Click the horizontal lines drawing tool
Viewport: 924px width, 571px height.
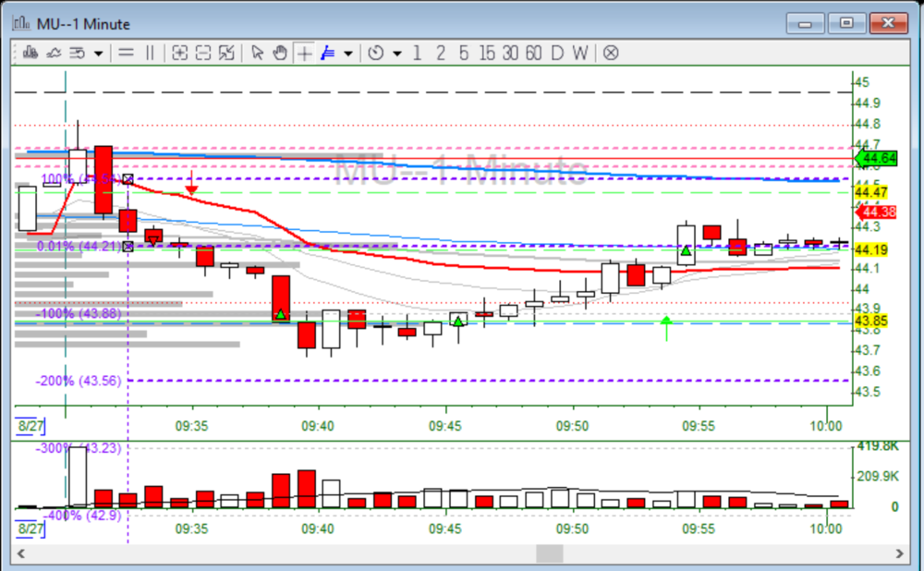pyautogui.click(x=127, y=53)
